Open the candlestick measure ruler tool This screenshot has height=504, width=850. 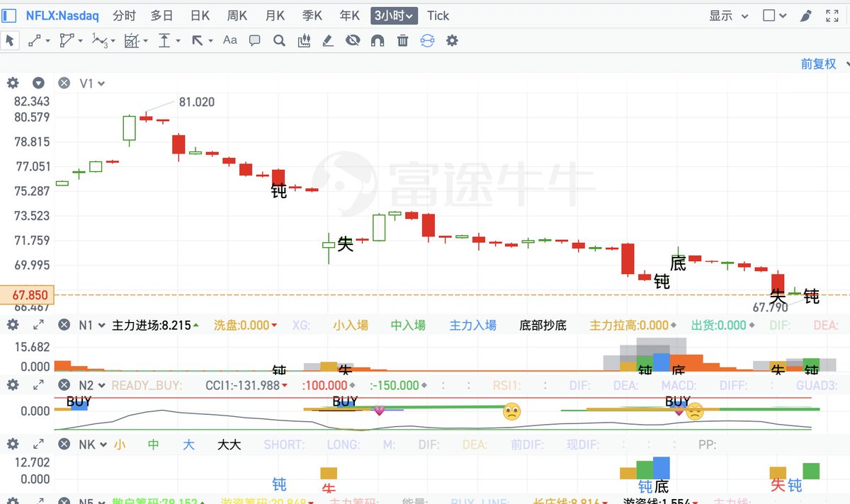[x=304, y=40]
